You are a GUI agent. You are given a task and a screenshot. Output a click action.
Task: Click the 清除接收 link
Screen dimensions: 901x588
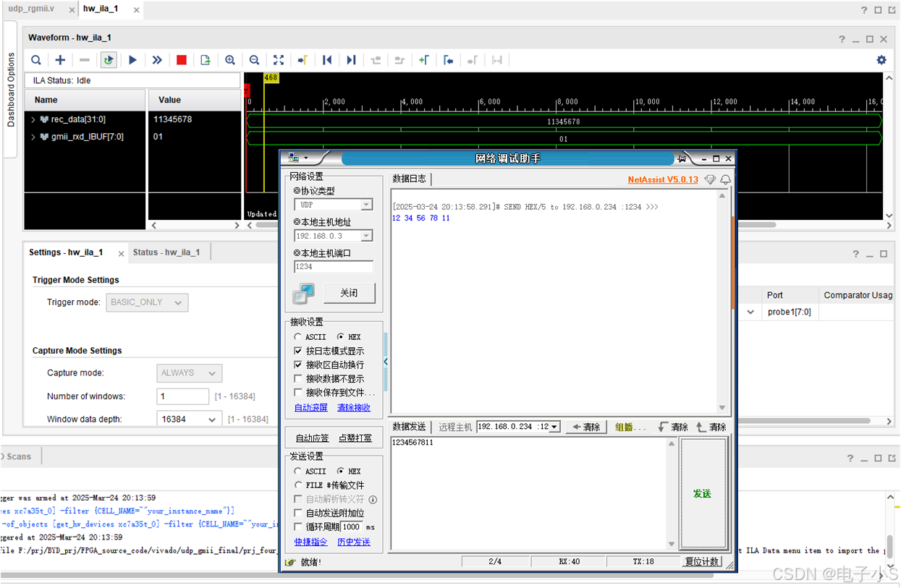pos(353,408)
